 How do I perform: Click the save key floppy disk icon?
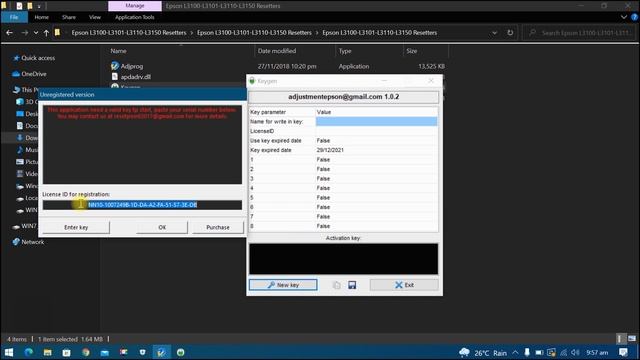click(x=352, y=285)
